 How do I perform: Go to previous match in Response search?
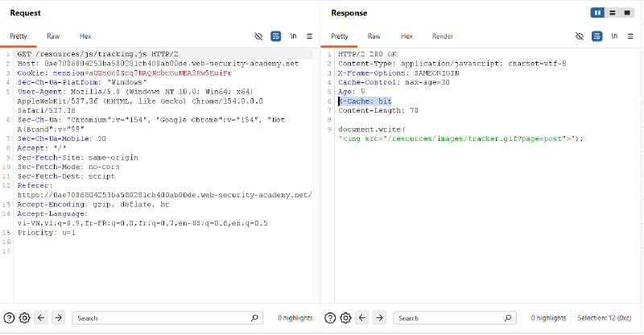point(362,318)
